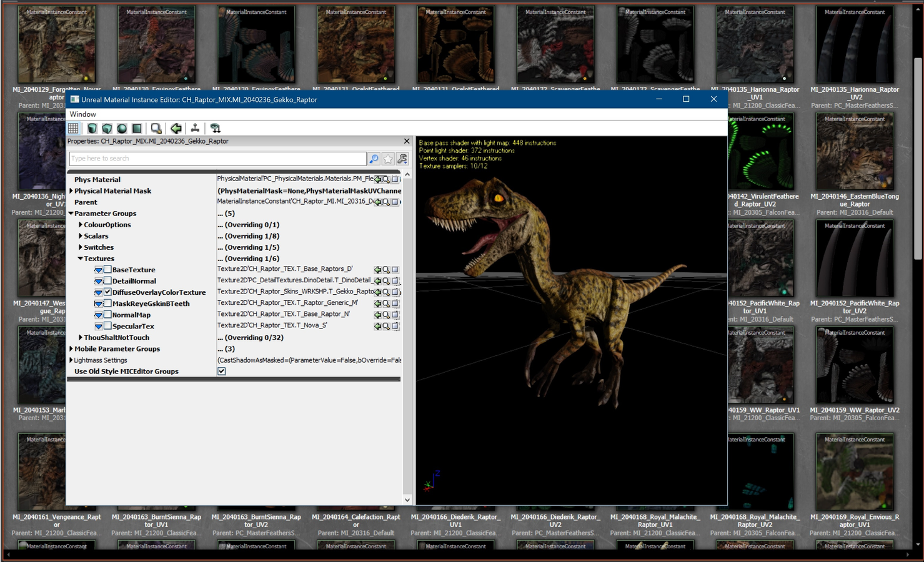Click the Phys Material value text
This screenshot has height=562, width=924.
tap(296, 179)
